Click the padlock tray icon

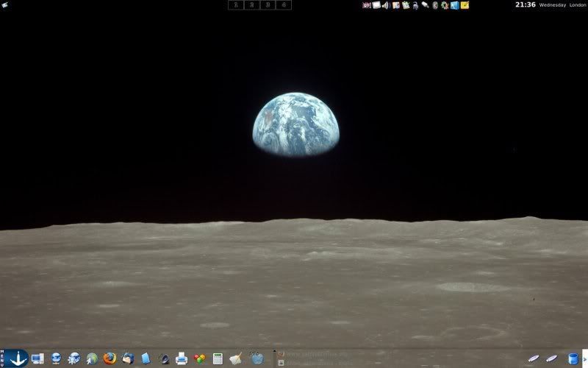pos(415,6)
